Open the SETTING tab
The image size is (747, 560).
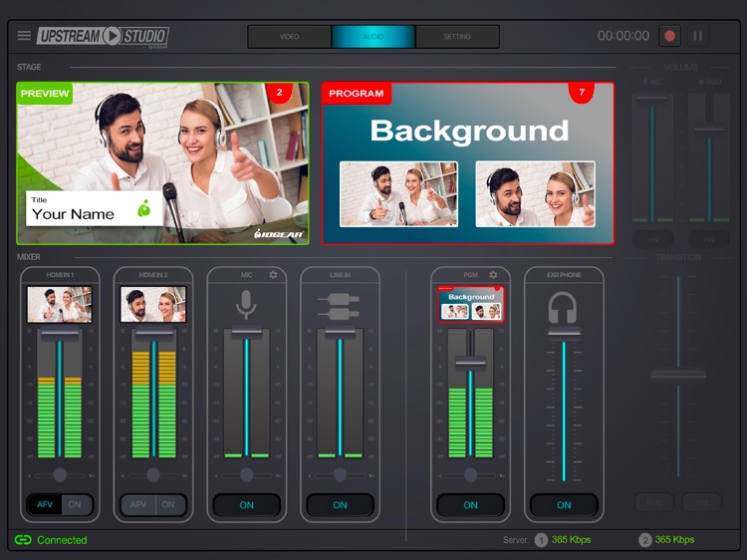point(457,37)
